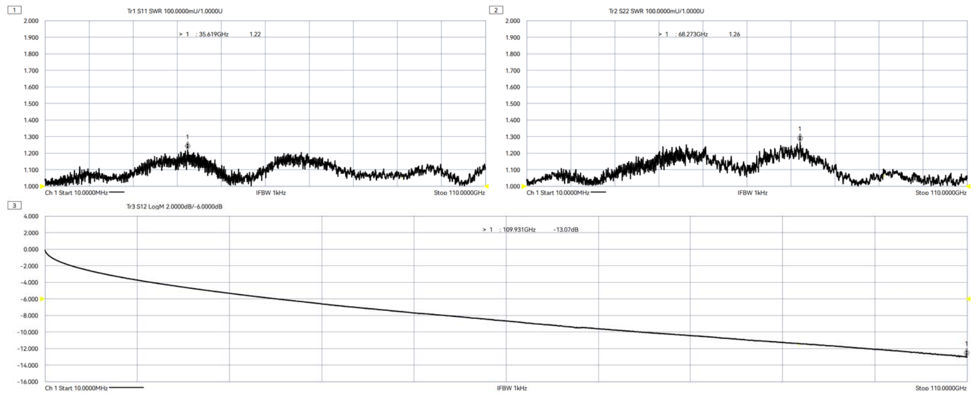Select marker 1 diamond on the S22 trace
The width and height of the screenshot is (980, 393).
pyautogui.click(x=800, y=138)
